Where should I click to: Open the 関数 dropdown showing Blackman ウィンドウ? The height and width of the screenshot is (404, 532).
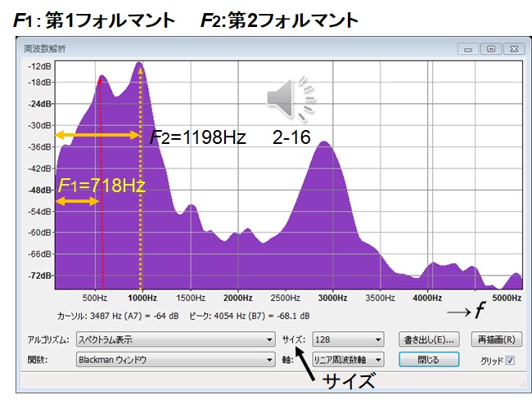tap(175, 359)
